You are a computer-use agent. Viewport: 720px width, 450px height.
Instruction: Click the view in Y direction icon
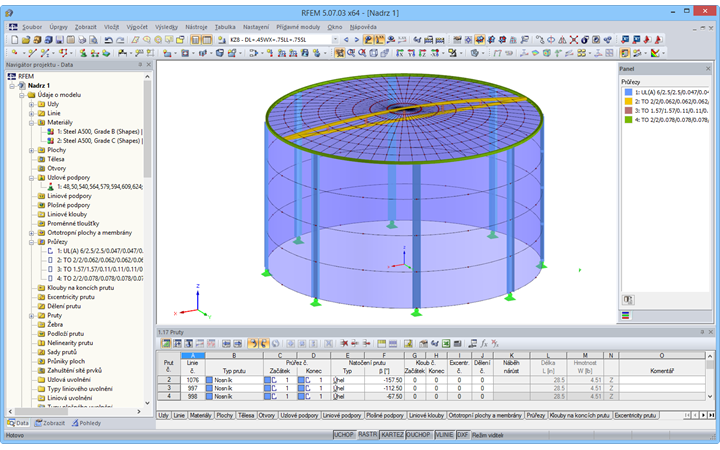(411, 53)
